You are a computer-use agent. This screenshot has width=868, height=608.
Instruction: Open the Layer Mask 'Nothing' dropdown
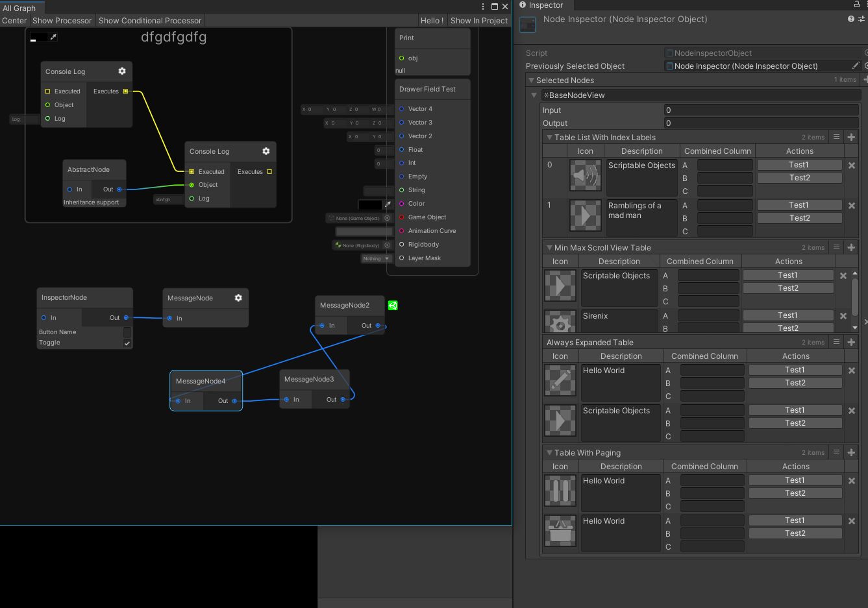click(377, 258)
